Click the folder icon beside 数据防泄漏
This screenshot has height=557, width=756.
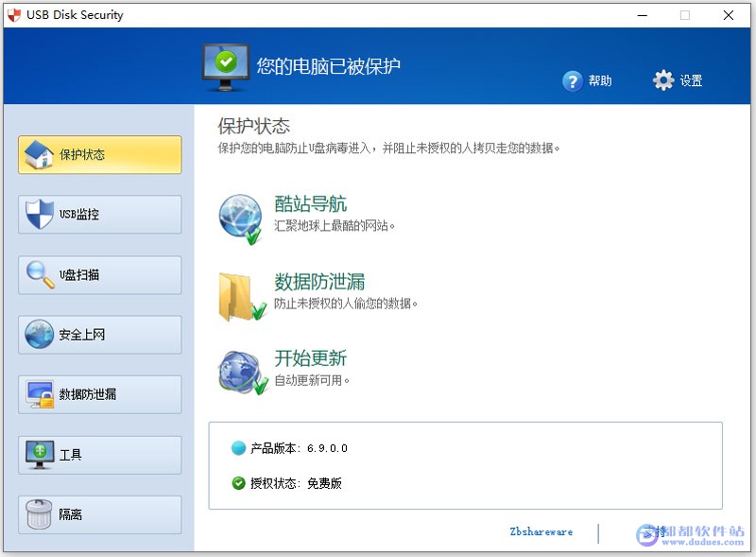[x=242, y=297]
